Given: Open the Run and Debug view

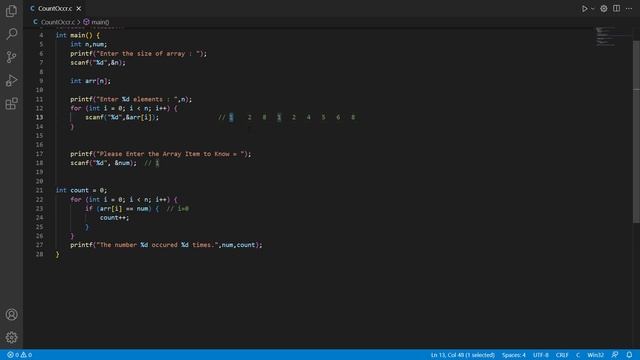Looking at the screenshot, I should pyautogui.click(x=11, y=80).
